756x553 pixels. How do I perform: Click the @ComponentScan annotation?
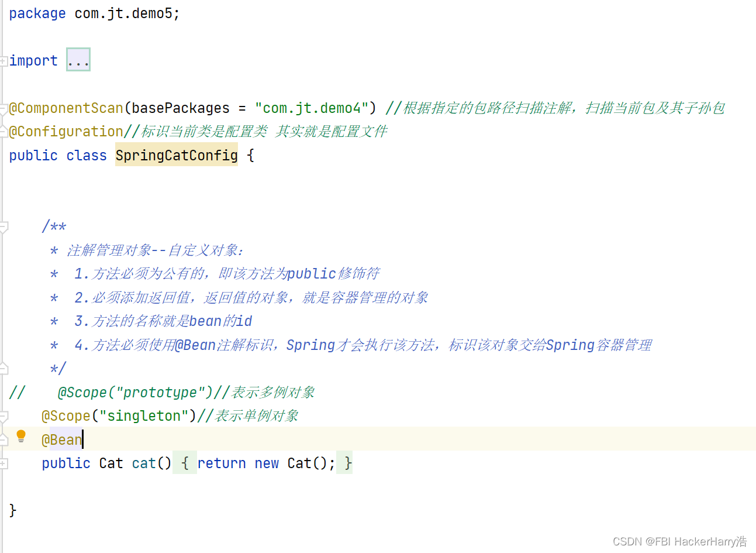click(66, 108)
